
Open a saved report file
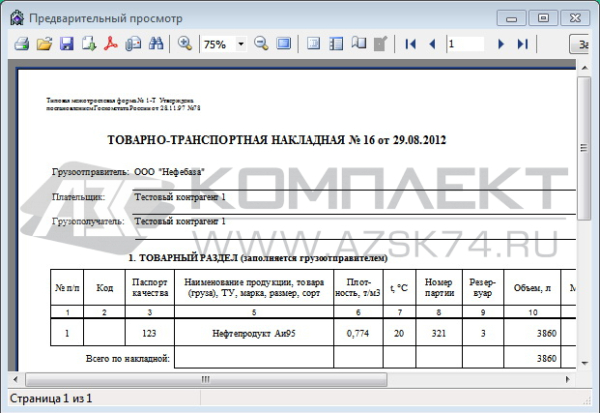click(44, 44)
